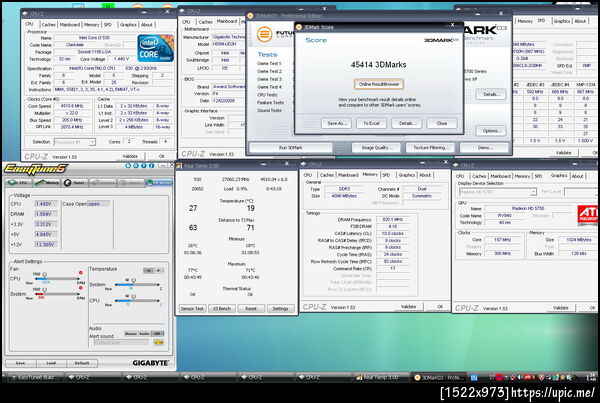The width and height of the screenshot is (600, 403).
Task: Click the Online ResultBrowser button
Action: coord(379,84)
